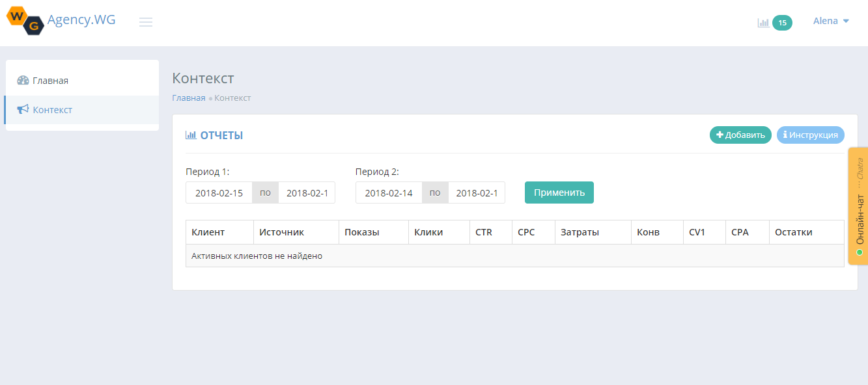
Task: Click the dashboard icon beside Главная
Action: tap(22, 79)
